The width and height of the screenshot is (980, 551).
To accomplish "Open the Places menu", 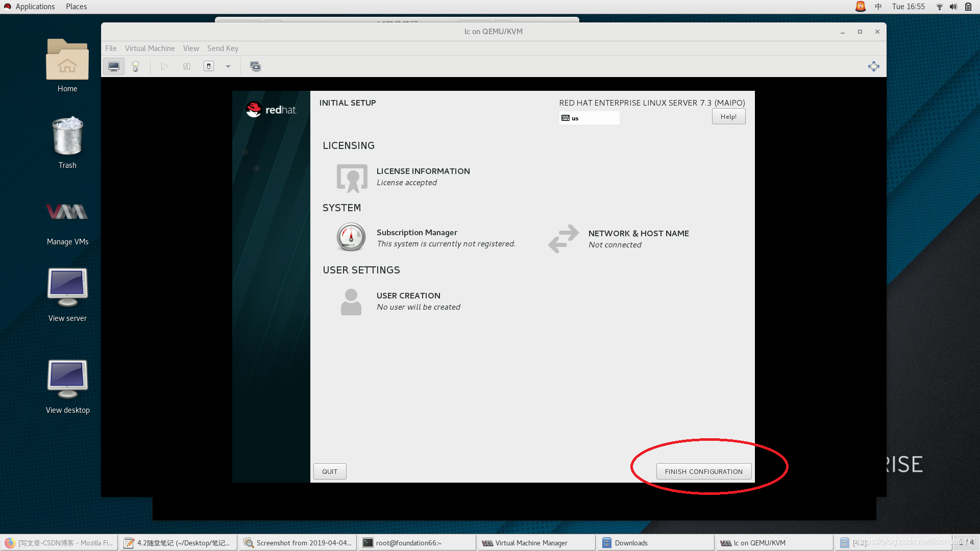I will coord(76,7).
